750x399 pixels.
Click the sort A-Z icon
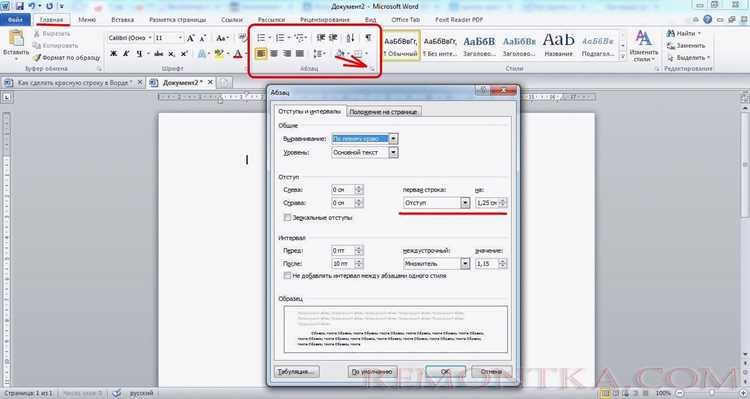coord(350,38)
